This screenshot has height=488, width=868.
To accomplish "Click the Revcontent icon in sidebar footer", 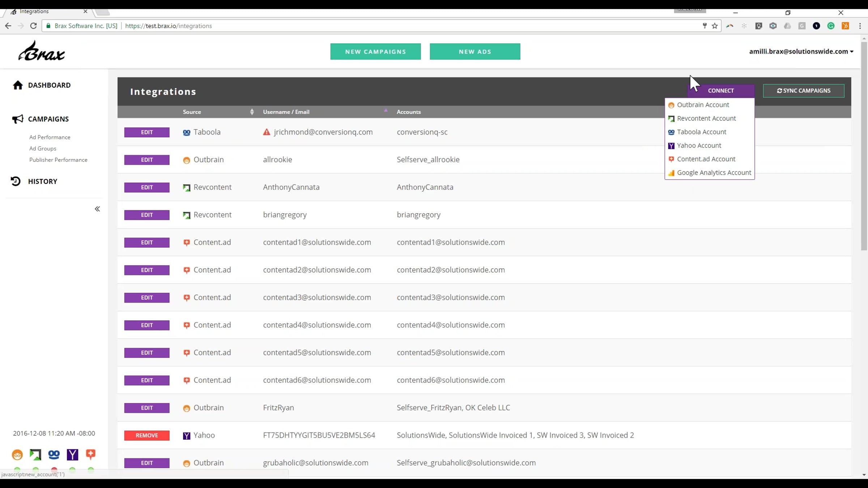I will point(35,454).
